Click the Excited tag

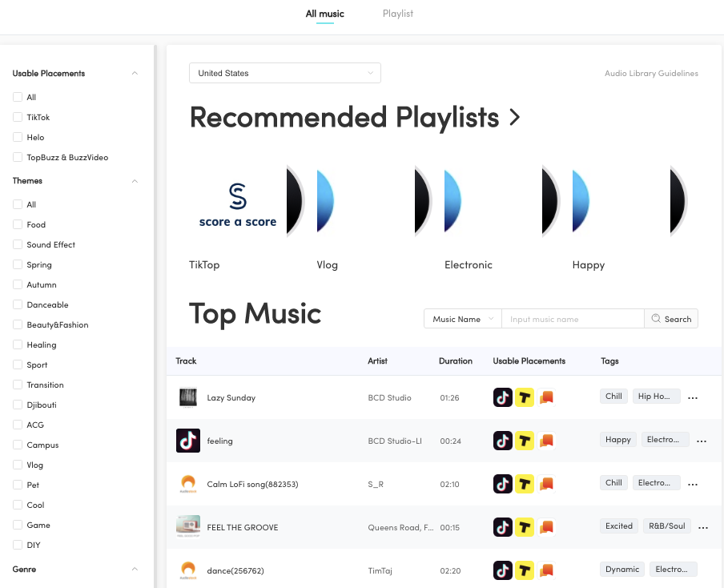pos(619,526)
